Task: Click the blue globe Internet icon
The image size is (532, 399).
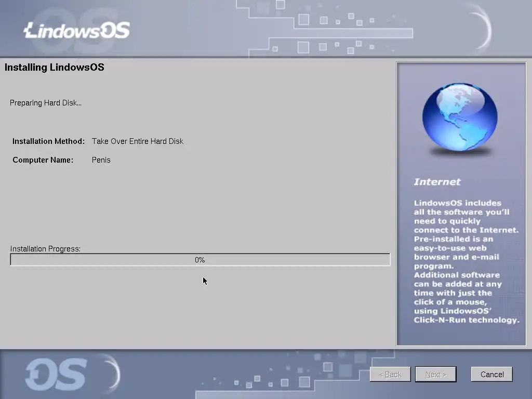Action: pyautogui.click(x=460, y=118)
